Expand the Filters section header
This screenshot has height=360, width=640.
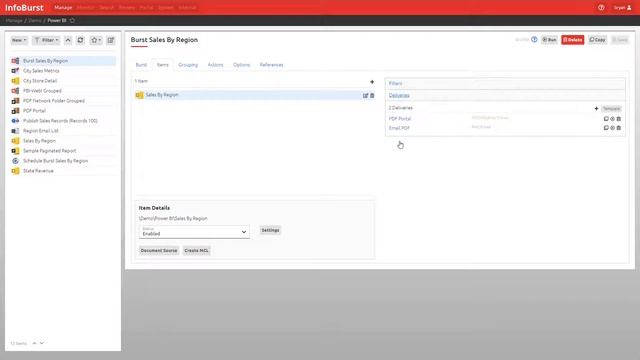click(x=505, y=83)
